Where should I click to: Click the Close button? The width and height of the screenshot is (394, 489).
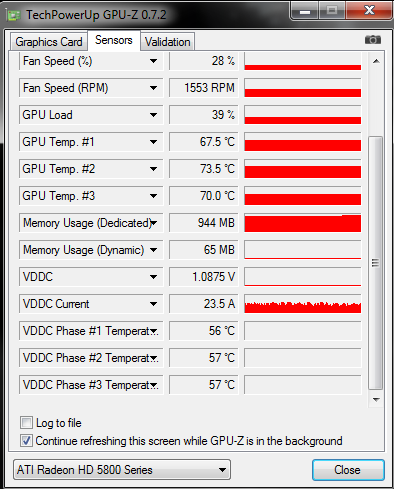(348, 470)
